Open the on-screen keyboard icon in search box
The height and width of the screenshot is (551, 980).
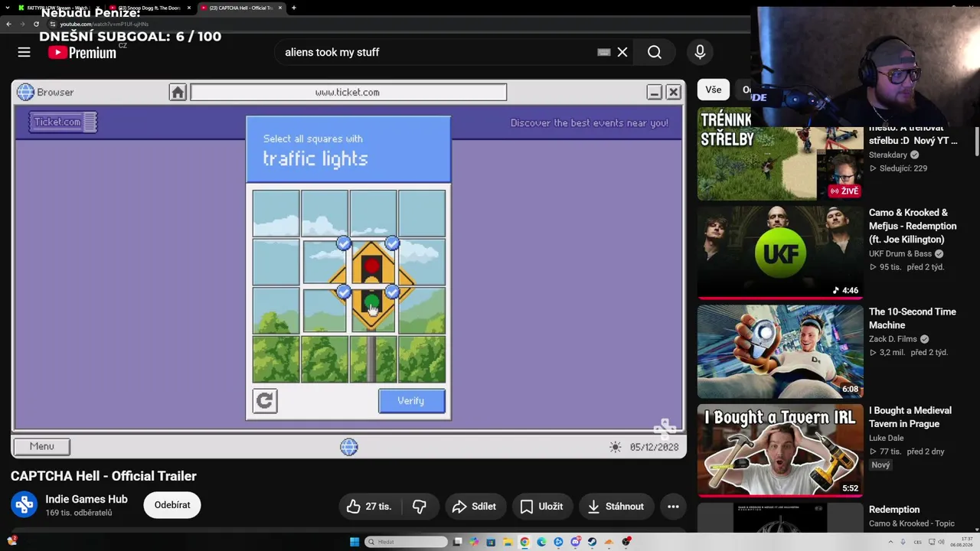coord(604,52)
